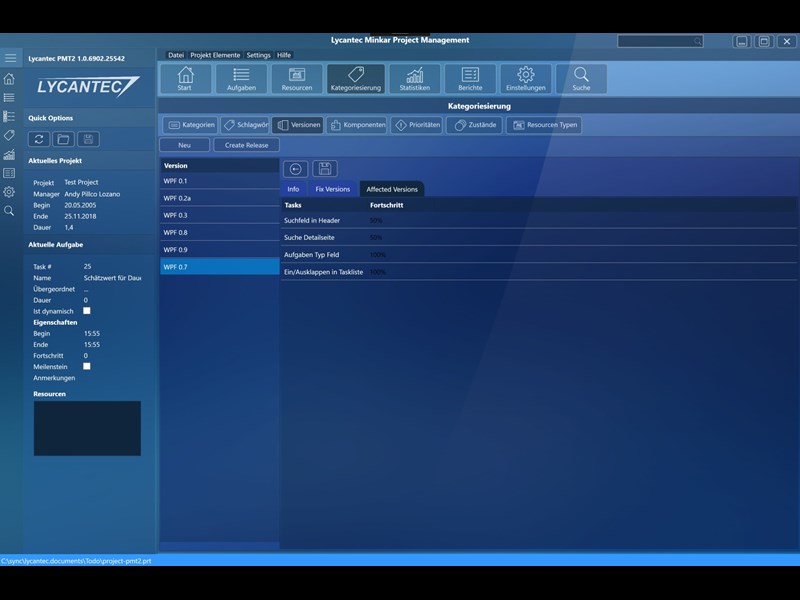
Task: Show the Kategorien section
Action: [x=191, y=125]
